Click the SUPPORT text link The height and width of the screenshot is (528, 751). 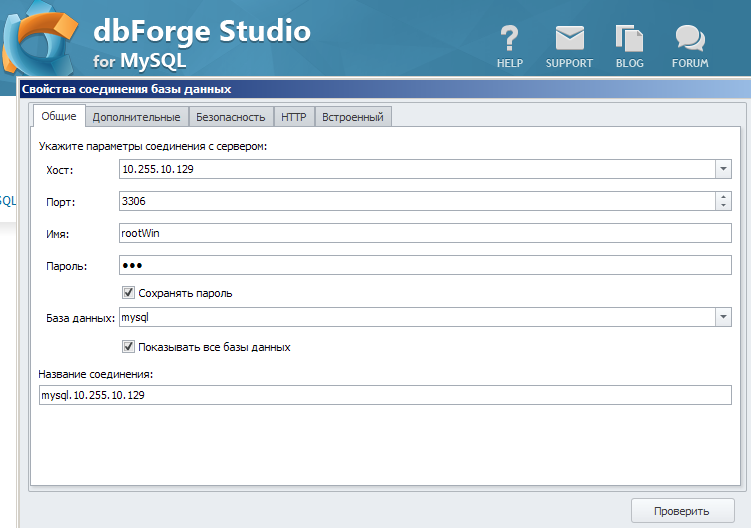569,63
